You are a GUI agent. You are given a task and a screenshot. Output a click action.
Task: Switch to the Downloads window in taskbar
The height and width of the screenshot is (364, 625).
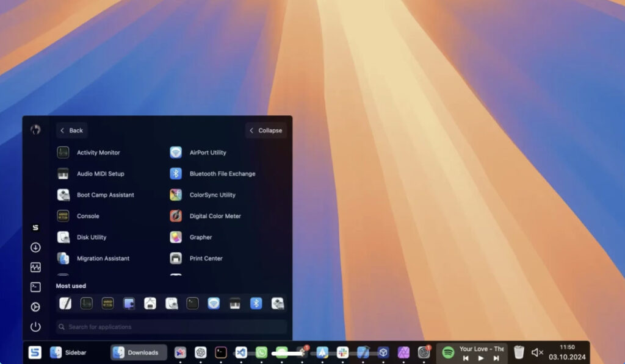(139, 352)
